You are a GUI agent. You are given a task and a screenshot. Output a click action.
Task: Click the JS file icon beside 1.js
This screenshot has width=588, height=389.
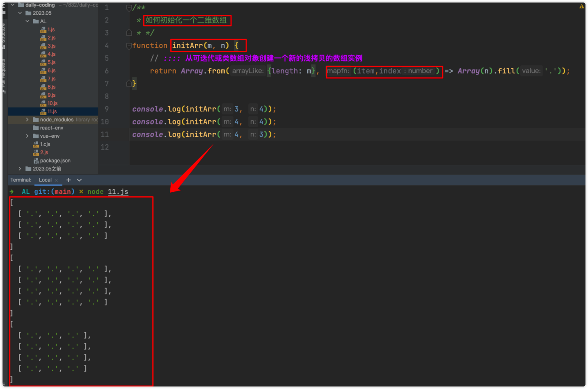tap(43, 30)
